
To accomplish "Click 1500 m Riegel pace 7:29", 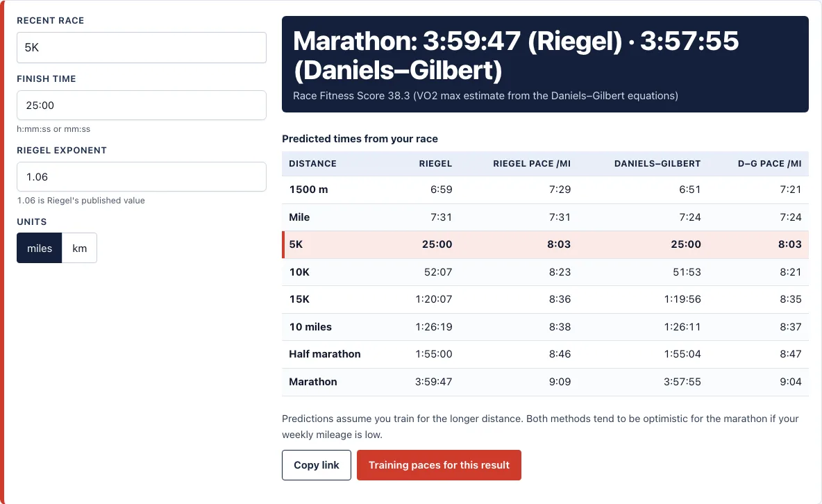I will click(560, 190).
